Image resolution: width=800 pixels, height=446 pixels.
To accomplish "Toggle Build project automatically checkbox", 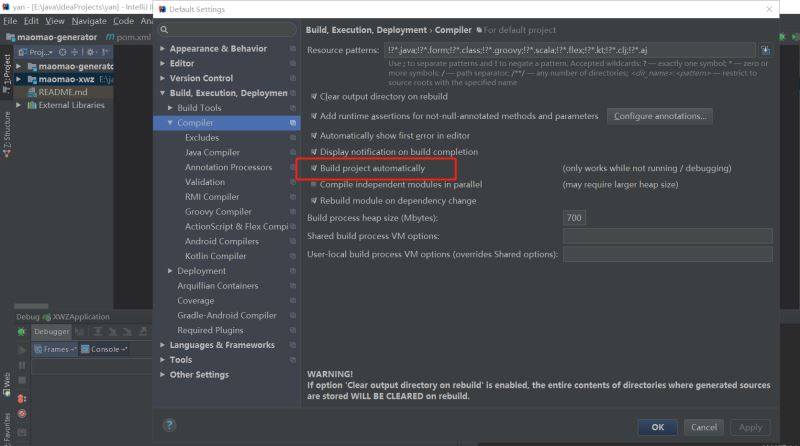I will [x=314, y=169].
